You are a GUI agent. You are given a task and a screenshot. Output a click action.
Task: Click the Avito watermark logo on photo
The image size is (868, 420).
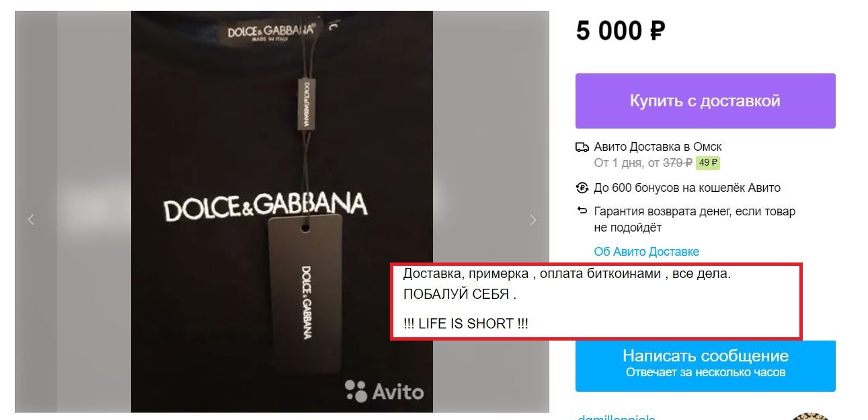pos(385,391)
